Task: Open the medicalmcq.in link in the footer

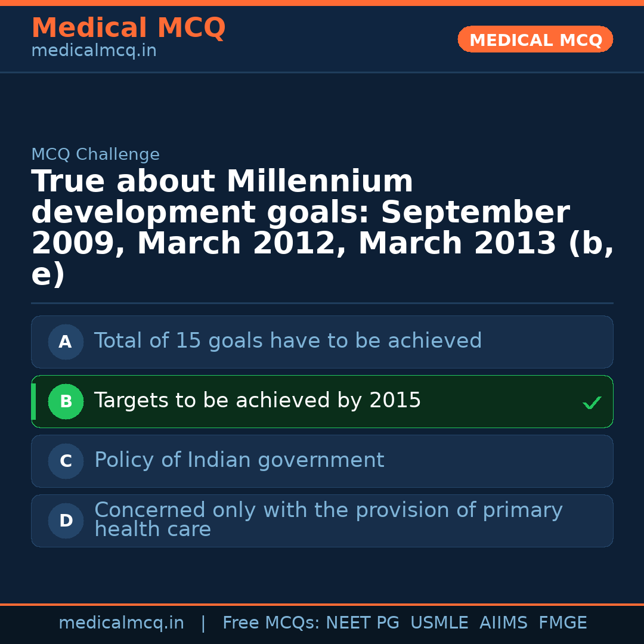Action: (x=121, y=623)
